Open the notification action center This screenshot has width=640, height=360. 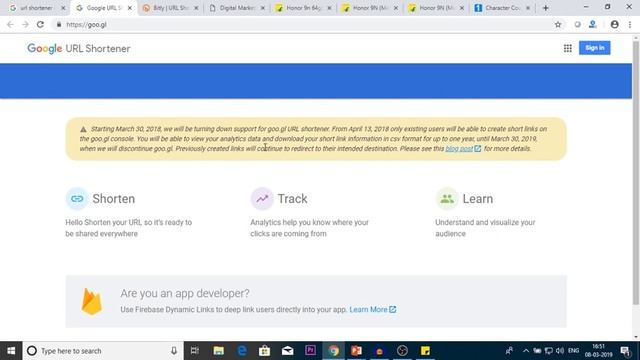[x=625, y=351]
